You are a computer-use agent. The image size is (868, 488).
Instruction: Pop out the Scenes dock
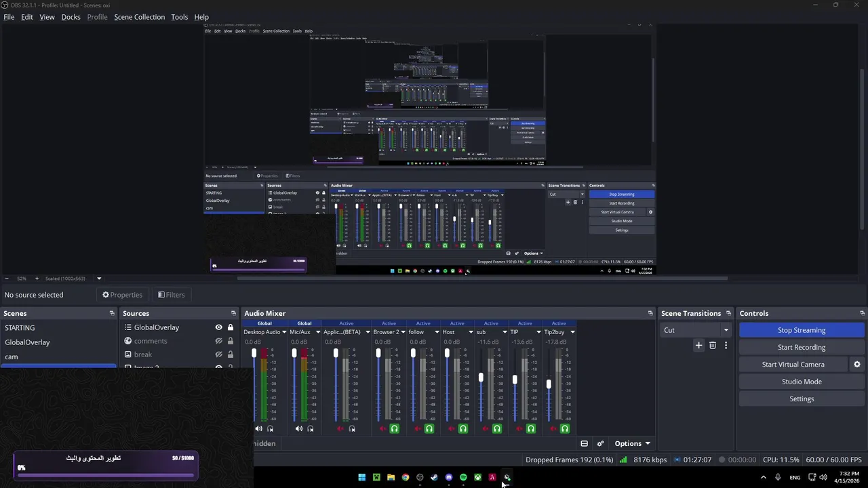pyautogui.click(x=112, y=313)
